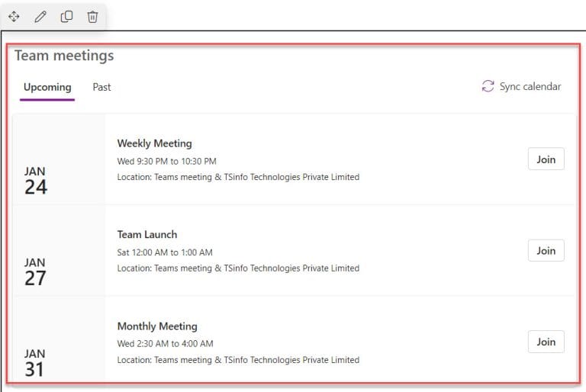Image resolution: width=586 pixels, height=392 pixels.
Task: Switch to the Upcoming tab
Action: point(47,87)
